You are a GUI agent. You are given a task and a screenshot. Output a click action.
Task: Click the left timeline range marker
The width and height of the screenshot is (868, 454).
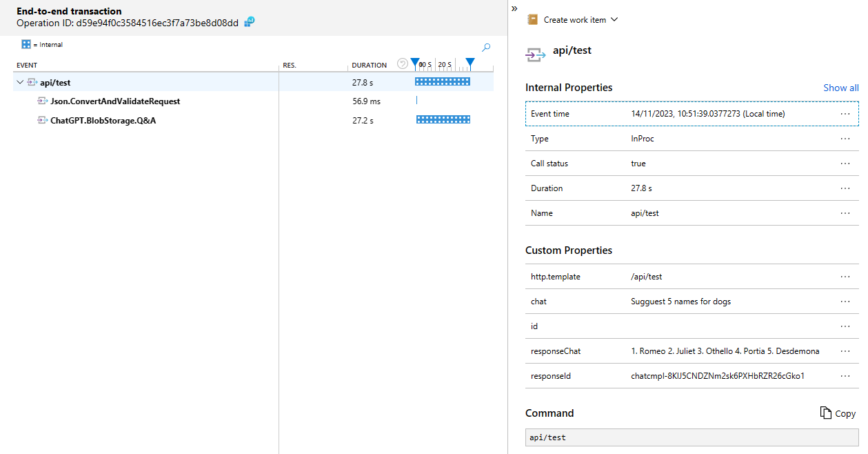(414, 63)
